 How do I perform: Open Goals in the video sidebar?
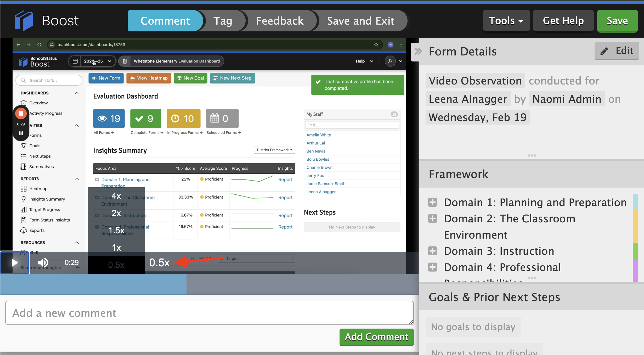tap(31, 146)
